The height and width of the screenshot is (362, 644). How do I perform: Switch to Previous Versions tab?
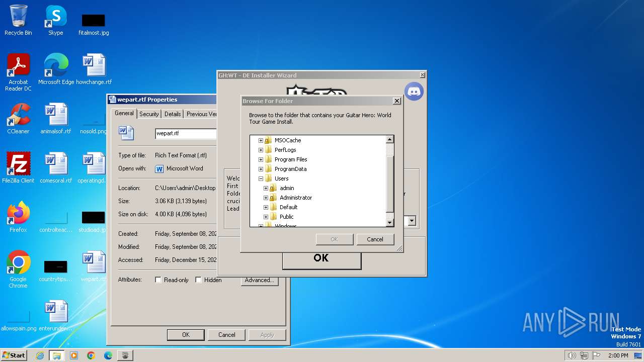200,114
